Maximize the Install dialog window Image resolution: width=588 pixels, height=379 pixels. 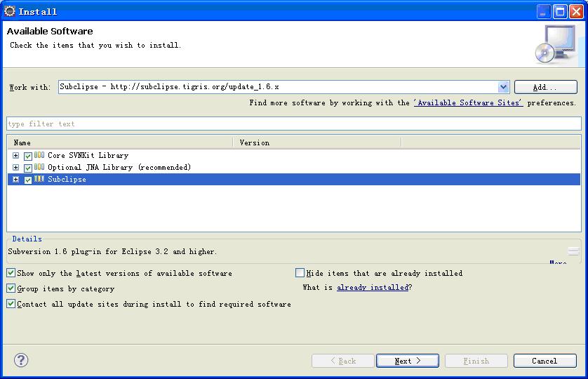[560, 12]
